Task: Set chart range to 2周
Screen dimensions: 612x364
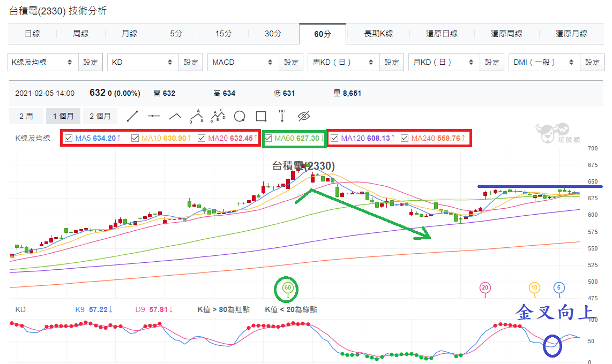Action: (x=26, y=116)
